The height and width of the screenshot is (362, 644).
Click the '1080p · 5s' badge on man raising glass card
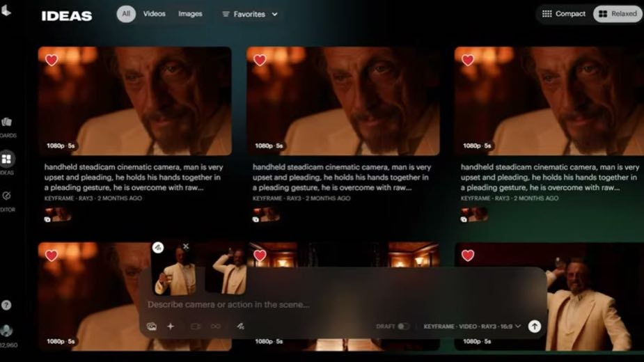click(477, 341)
